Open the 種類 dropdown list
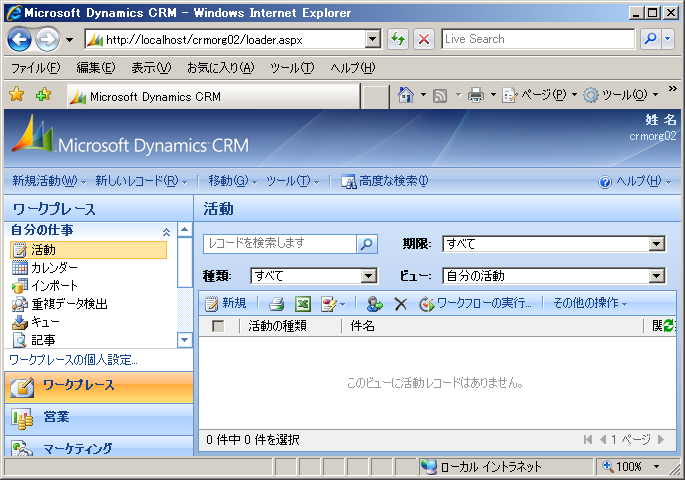The height and width of the screenshot is (480, 685). click(368, 276)
